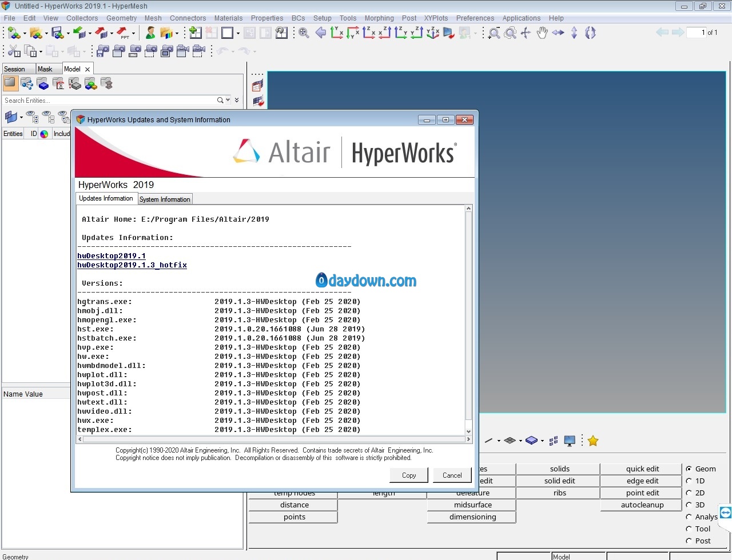Open the shaded geometry display mode dropdown arrow
The image size is (732, 560).
542,441
